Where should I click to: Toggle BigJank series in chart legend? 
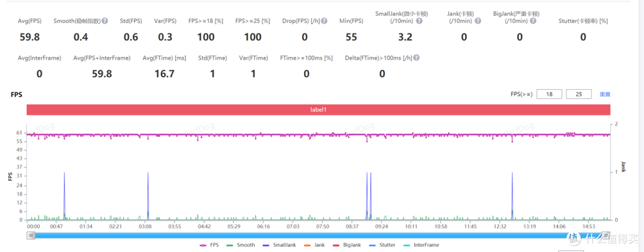(345, 245)
